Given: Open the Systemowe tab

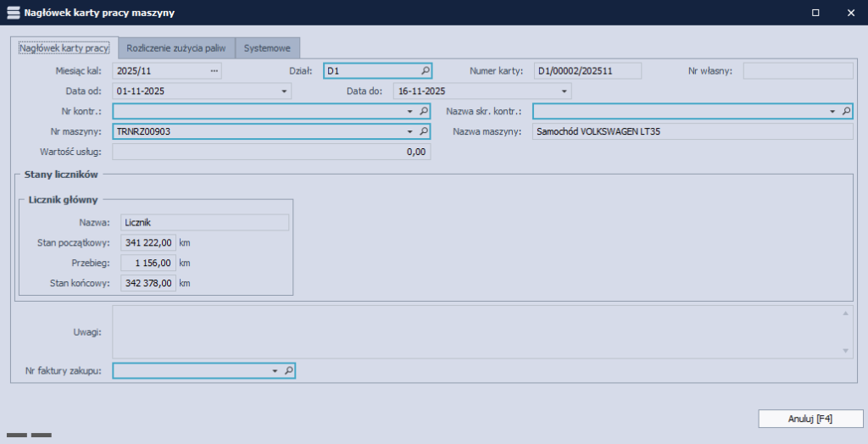Looking at the screenshot, I should pos(267,48).
